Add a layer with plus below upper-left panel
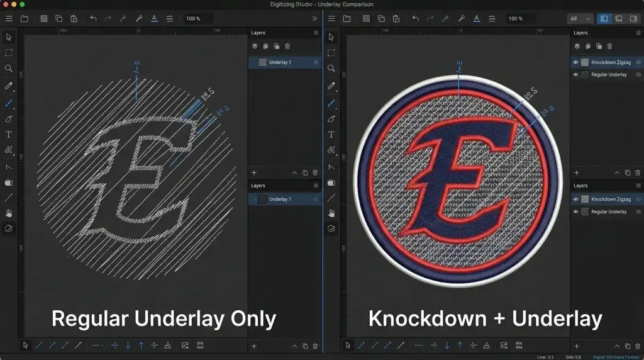Viewport: 644px width, 360px height. (254, 173)
